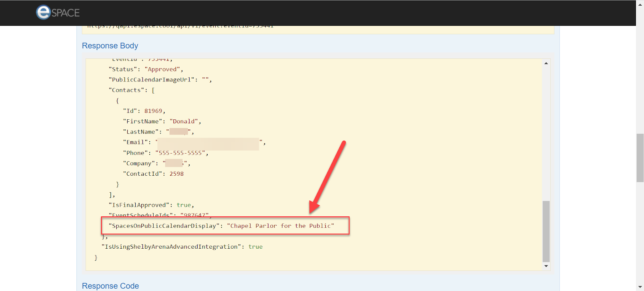
Task: Click the phone value 555-555-5555
Action: pyautogui.click(x=180, y=153)
